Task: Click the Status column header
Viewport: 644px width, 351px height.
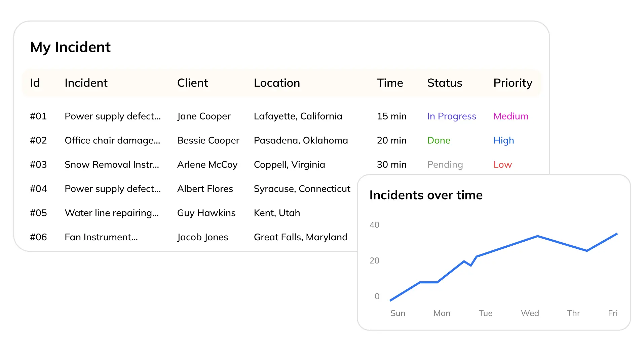Action: pyautogui.click(x=445, y=83)
